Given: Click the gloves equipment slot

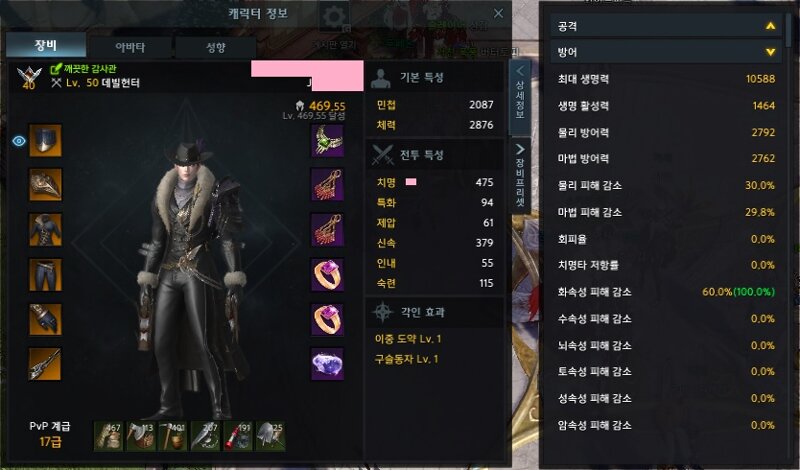Looking at the screenshot, I should tap(45, 319).
